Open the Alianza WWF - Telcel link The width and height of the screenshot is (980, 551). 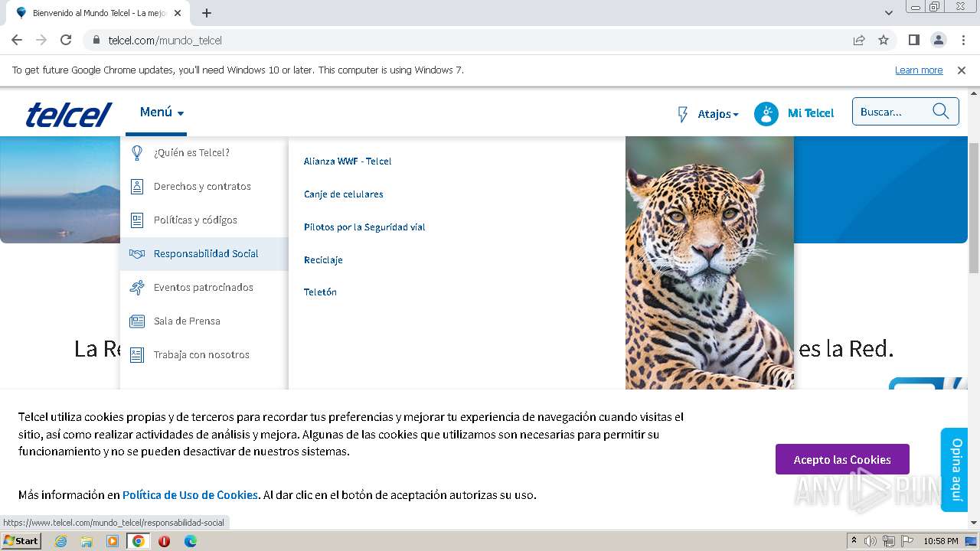[x=348, y=161]
